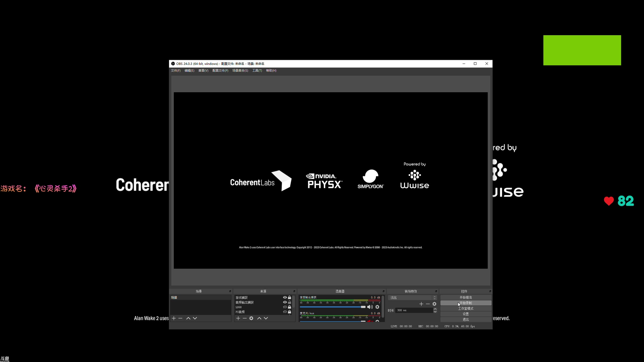Click the OBS logo in title bar
The width and height of the screenshot is (644, 362).
173,64
